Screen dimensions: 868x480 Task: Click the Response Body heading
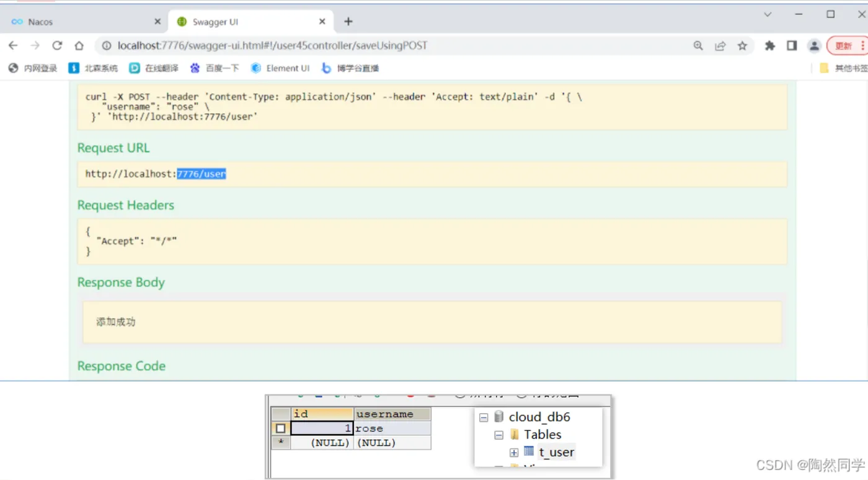point(121,282)
